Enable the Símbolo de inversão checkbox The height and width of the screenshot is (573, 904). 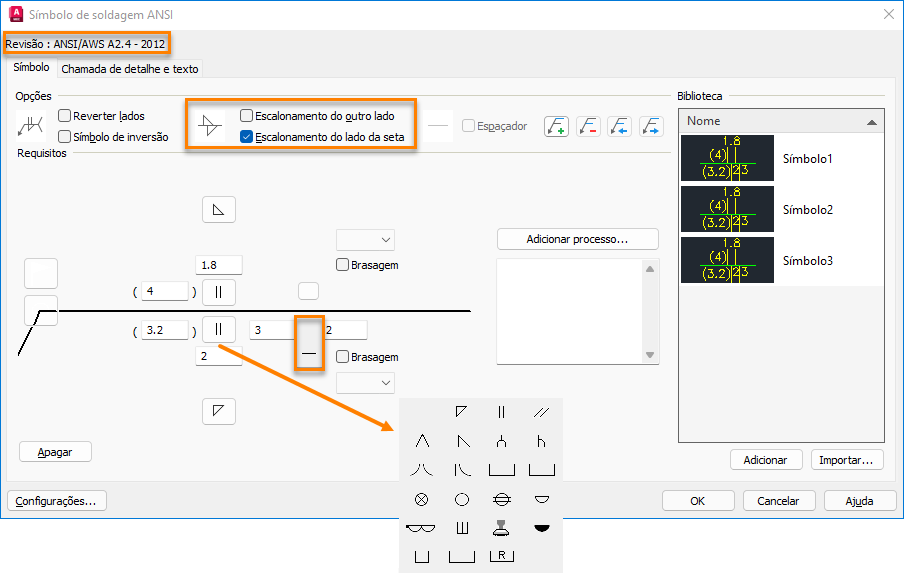point(65,137)
